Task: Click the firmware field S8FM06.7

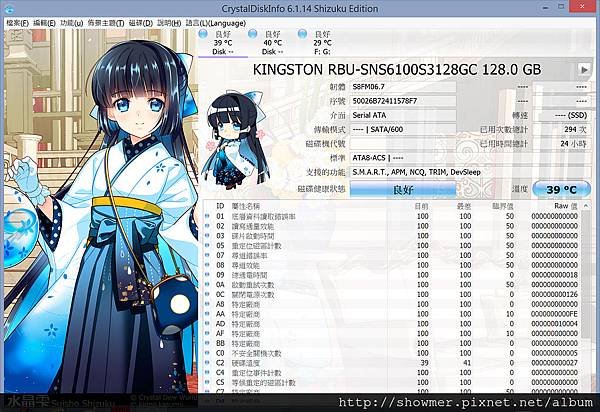Action: (x=403, y=87)
